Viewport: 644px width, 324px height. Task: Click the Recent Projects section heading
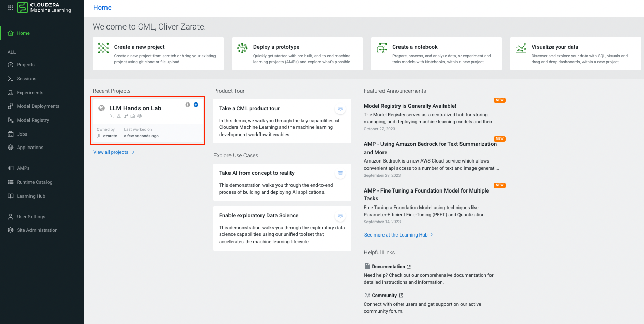point(112,91)
